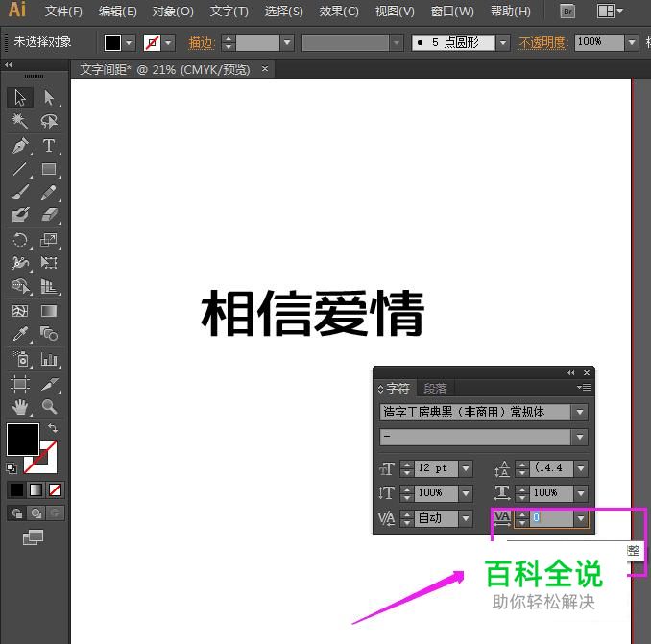Viewport: 651px width, 644px height.
Task: Select the Blob Brush tool
Action: click(x=20, y=215)
